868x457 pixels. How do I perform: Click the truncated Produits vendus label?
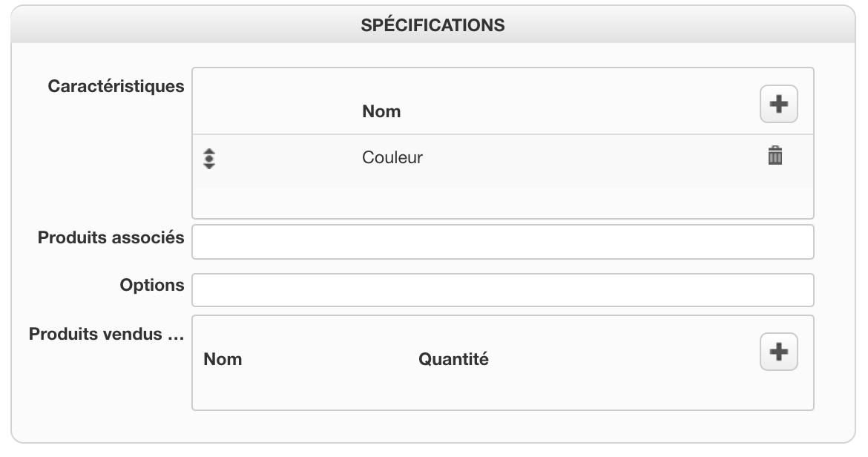pyautogui.click(x=105, y=334)
